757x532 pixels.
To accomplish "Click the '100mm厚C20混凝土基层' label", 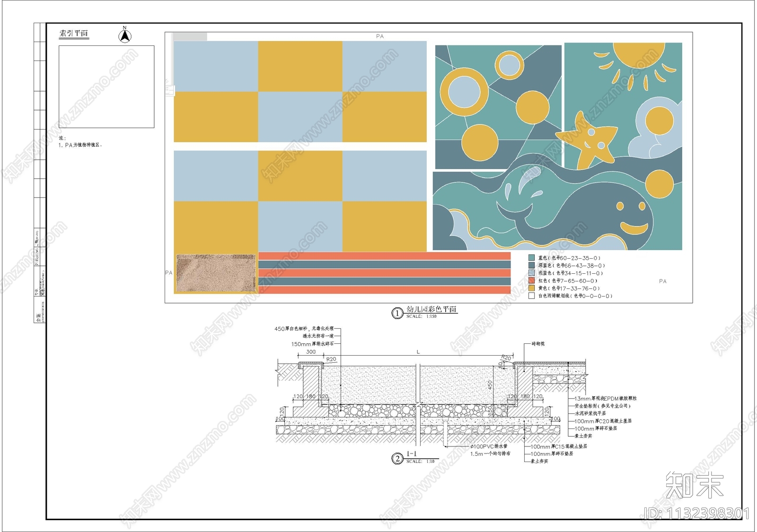I will (x=603, y=421).
